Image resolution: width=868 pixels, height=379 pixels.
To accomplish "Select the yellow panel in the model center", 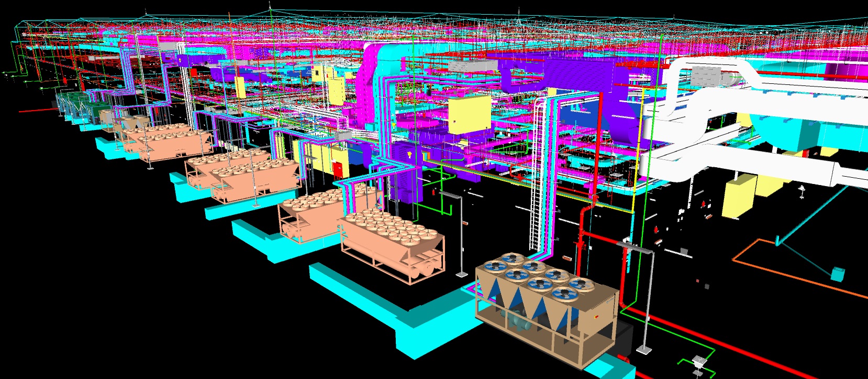I will (x=470, y=115).
